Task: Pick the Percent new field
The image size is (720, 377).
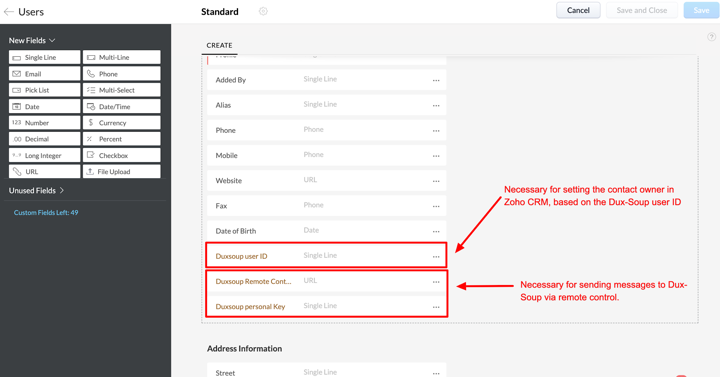Action: coord(122,139)
